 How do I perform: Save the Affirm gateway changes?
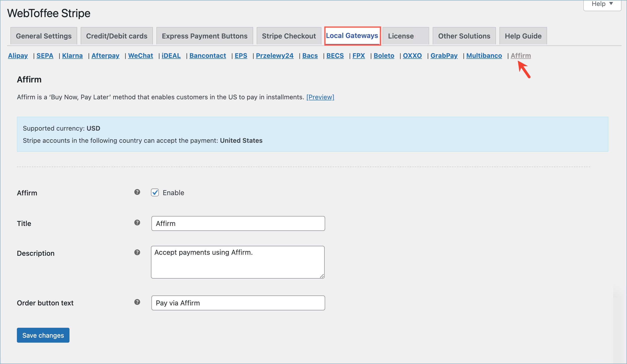click(43, 335)
